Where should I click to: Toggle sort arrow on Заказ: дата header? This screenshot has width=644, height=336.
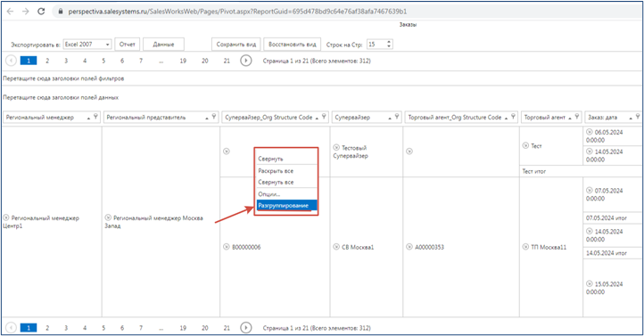[x=631, y=118]
